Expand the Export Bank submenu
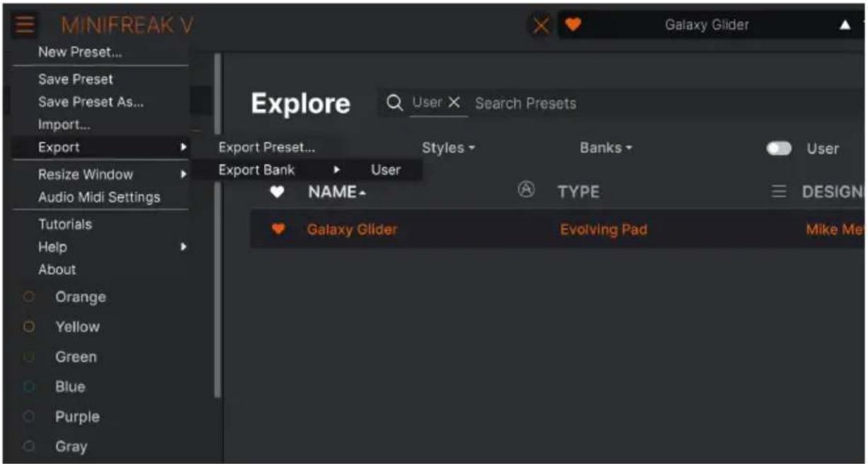868x464 pixels. [x=279, y=170]
